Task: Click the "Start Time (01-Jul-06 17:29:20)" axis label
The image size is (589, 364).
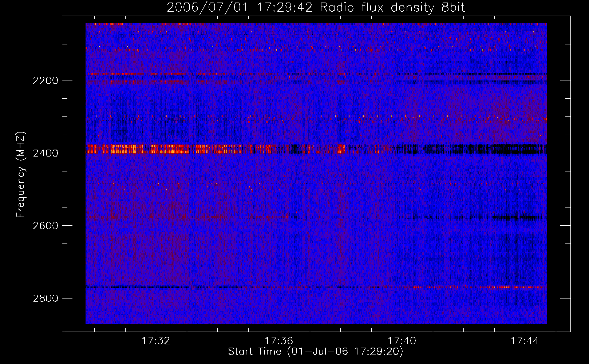Action: 316,352
